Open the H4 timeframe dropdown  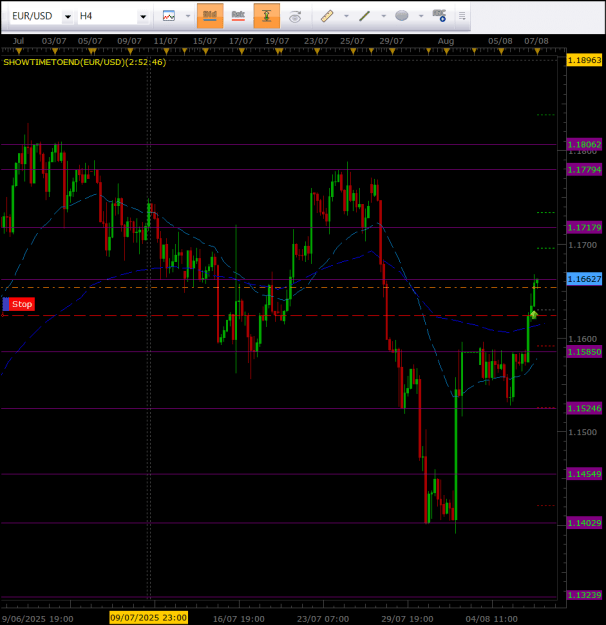click(x=143, y=16)
